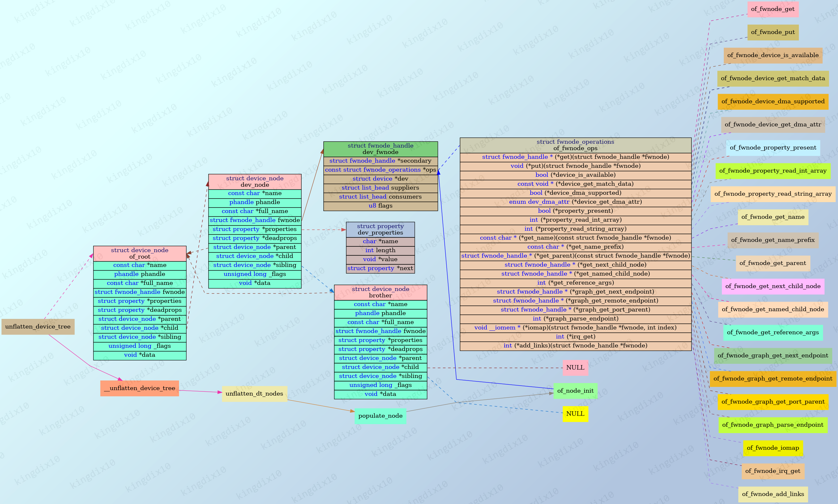838x504 pixels.
Task: Select the (*iomap) row in of_fwnode_ops
Action: point(576,328)
